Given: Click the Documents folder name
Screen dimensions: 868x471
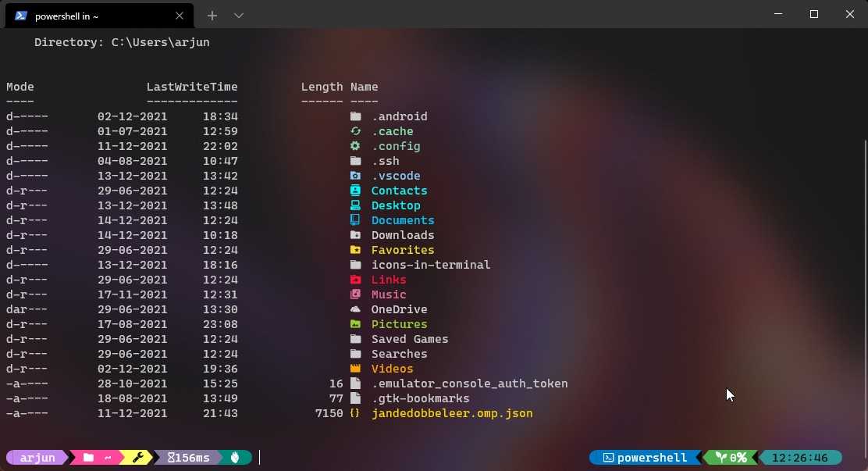Looking at the screenshot, I should pos(403,220).
